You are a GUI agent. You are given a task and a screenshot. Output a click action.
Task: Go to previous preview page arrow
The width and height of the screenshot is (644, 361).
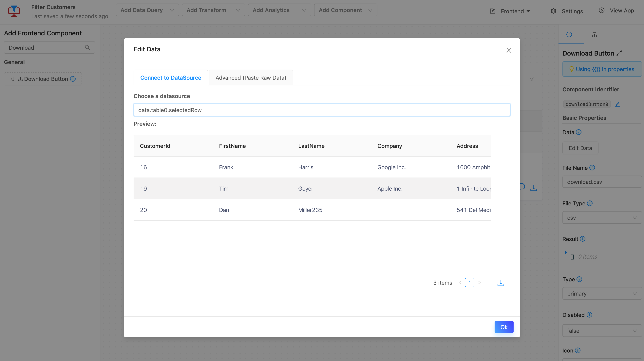[460, 283]
